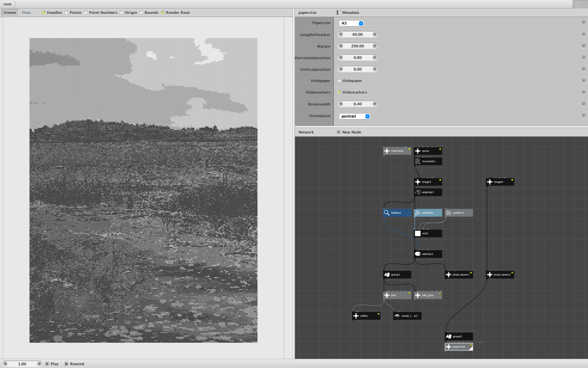Select the soften node
588x368 pixels.
[x=366, y=316]
